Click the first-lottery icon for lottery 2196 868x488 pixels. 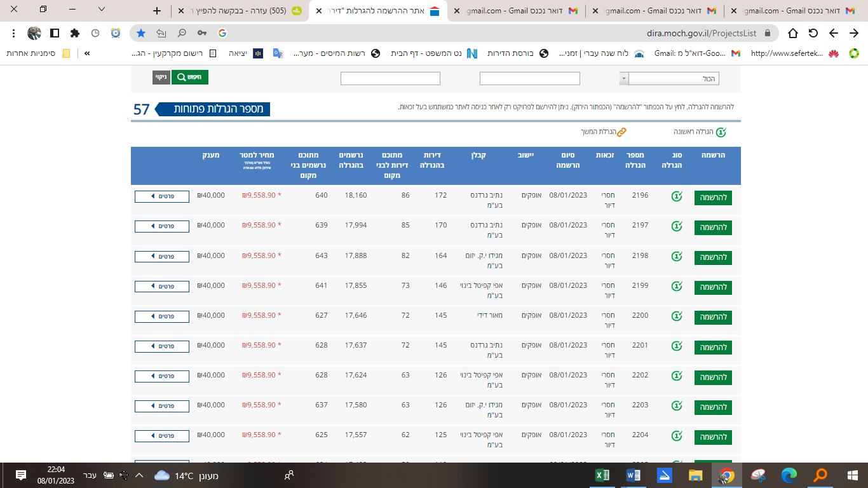tap(677, 196)
